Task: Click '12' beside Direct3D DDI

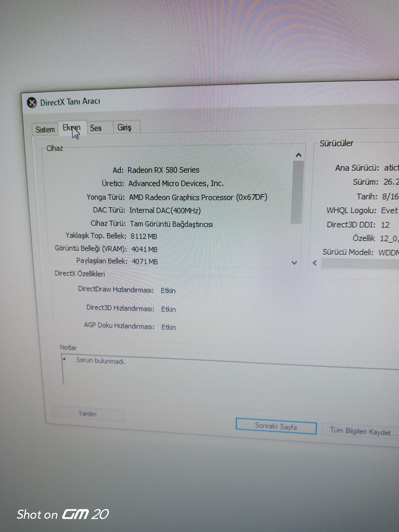Action: [x=385, y=225]
